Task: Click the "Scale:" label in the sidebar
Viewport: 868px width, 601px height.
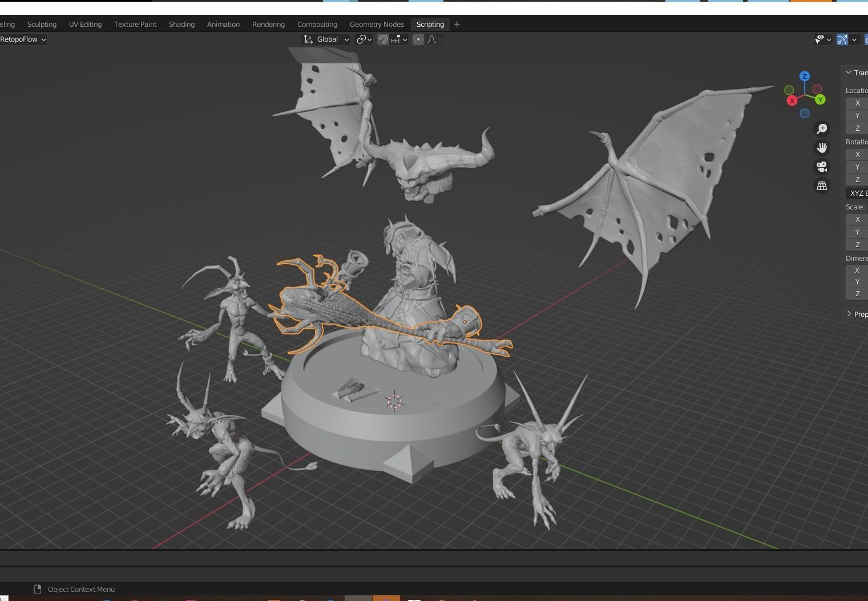Action: pos(855,207)
